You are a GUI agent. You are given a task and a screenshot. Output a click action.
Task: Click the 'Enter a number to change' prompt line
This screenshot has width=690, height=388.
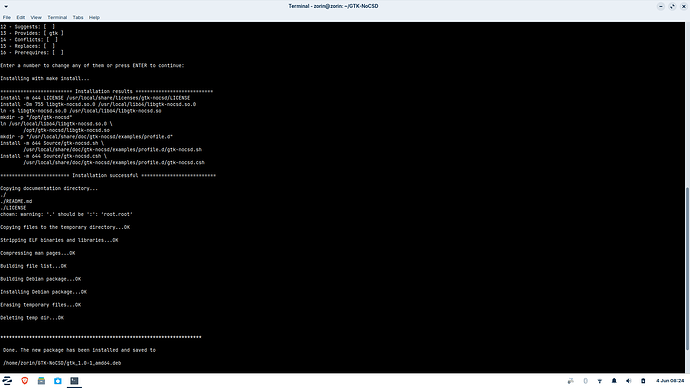[x=92, y=66]
